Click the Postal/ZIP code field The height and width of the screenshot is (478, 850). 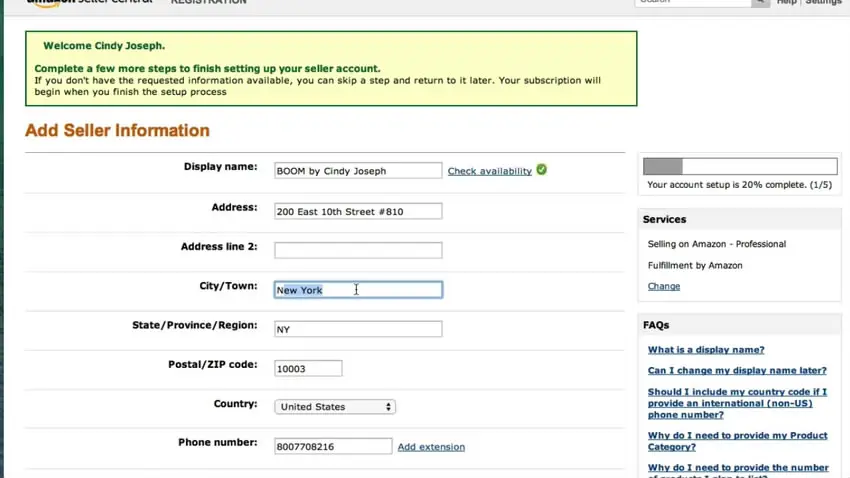(x=308, y=369)
